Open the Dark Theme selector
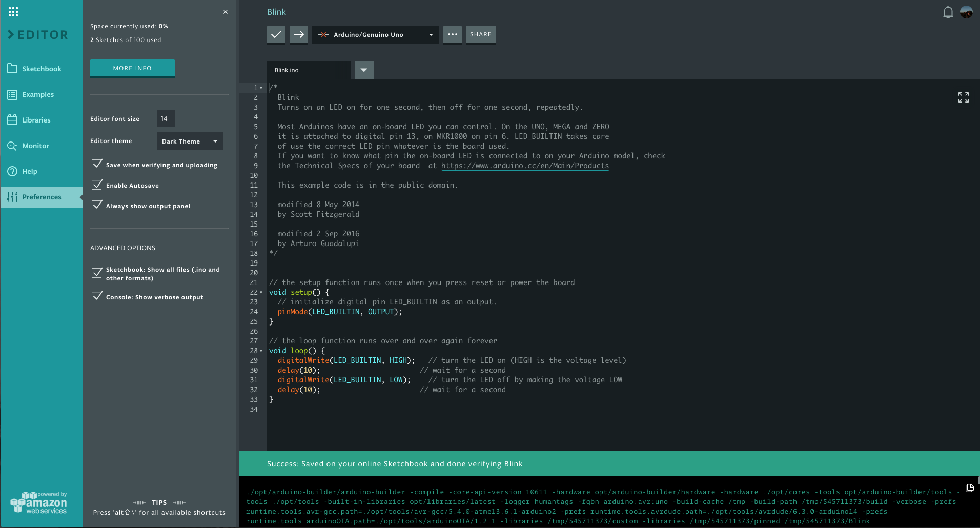The height and width of the screenshot is (528, 980). click(x=189, y=141)
